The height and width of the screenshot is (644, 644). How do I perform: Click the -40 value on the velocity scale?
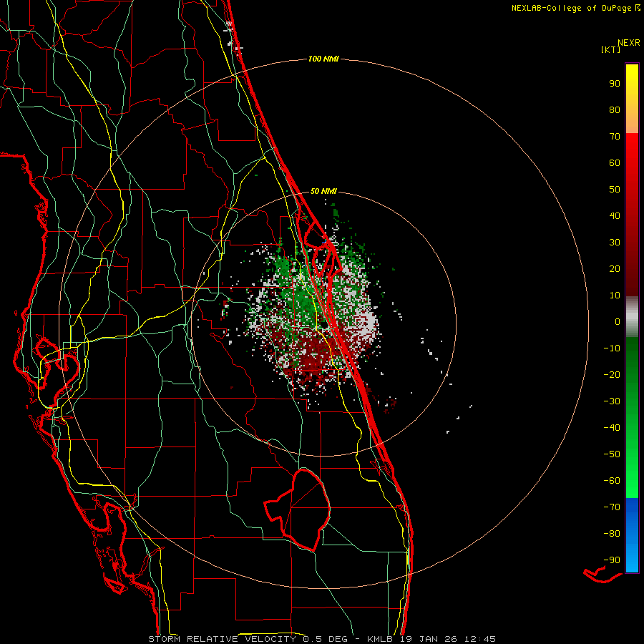tap(612, 428)
